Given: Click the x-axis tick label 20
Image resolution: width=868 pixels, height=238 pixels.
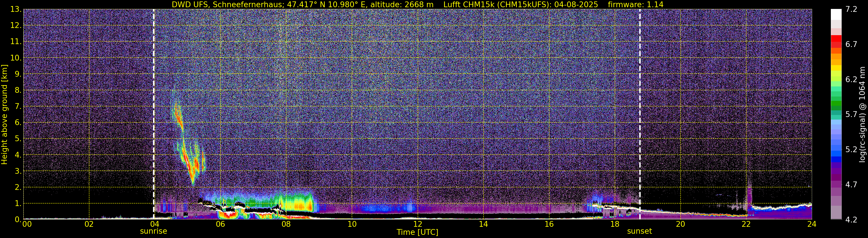Looking at the screenshot, I should coord(680,224).
